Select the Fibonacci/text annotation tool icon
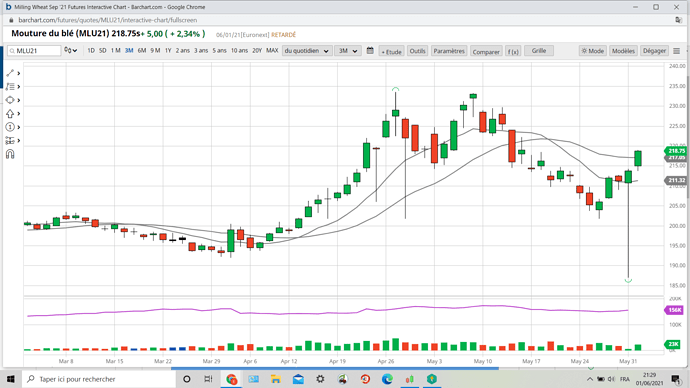The height and width of the screenshot is (388, 690). [x=10, y=87]
